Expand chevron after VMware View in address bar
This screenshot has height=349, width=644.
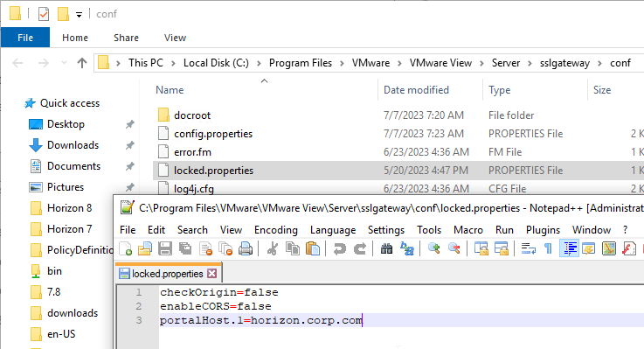pyautogui.click(x=481, y=63)
